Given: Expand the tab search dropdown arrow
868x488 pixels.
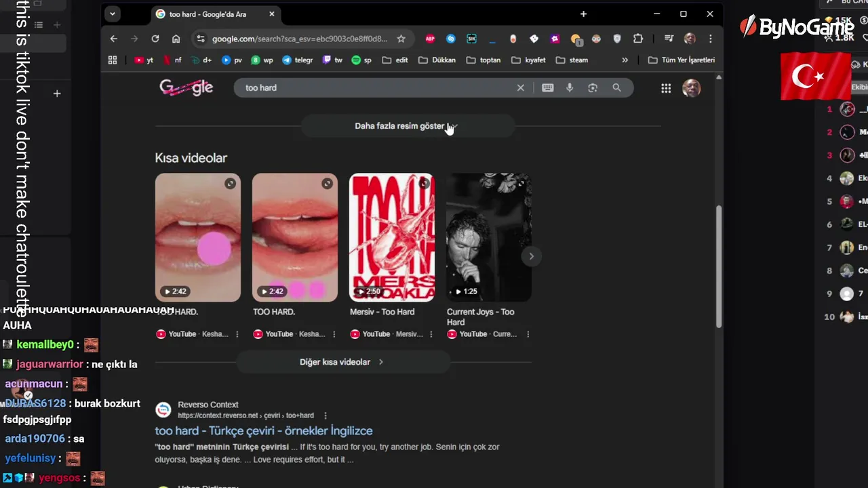Looking at the screenshot, I should point(113,14).
